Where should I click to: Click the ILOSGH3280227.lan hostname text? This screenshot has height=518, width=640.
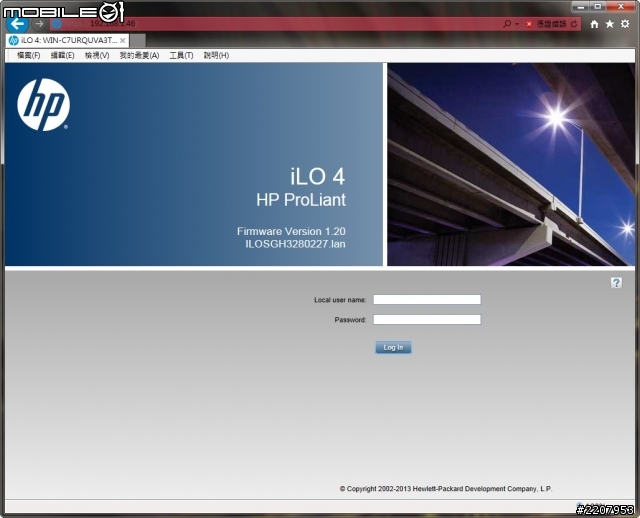[x=295, y=244]
